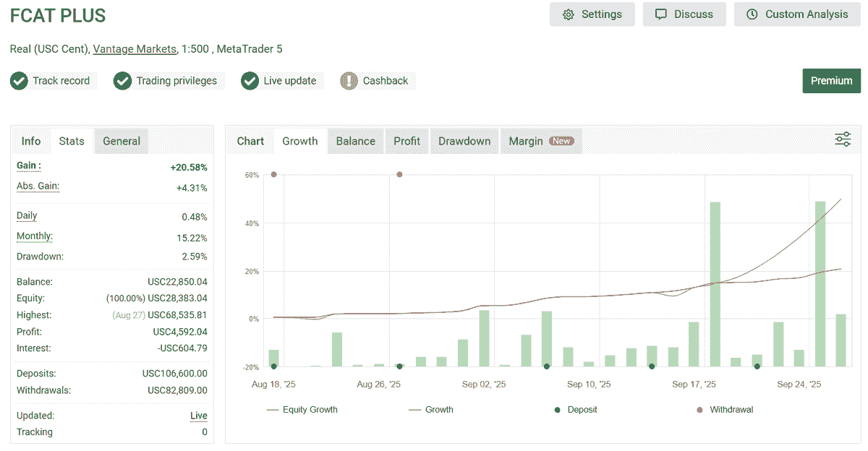The image size is (868, 451).
Task: Click the Live updated status link
Action: 198,416
